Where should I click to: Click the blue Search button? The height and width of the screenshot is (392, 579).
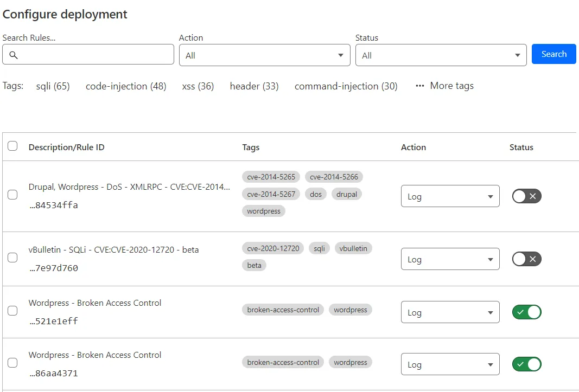[553, 54]
